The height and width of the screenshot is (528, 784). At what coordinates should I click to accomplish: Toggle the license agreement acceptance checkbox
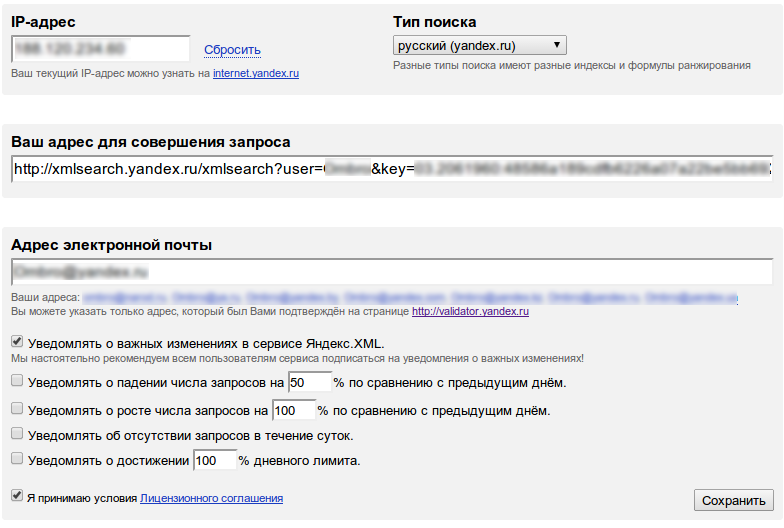tap(17, 496)
